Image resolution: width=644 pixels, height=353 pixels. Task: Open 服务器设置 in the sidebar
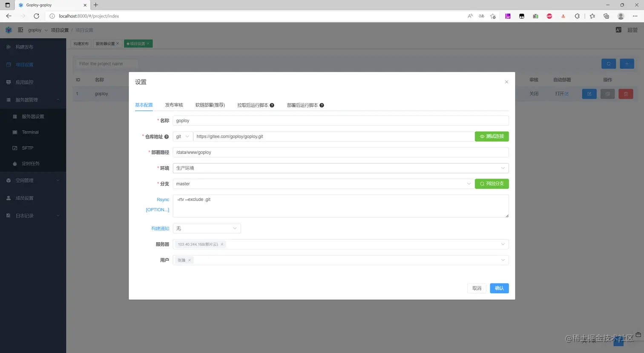pos(33,116)
